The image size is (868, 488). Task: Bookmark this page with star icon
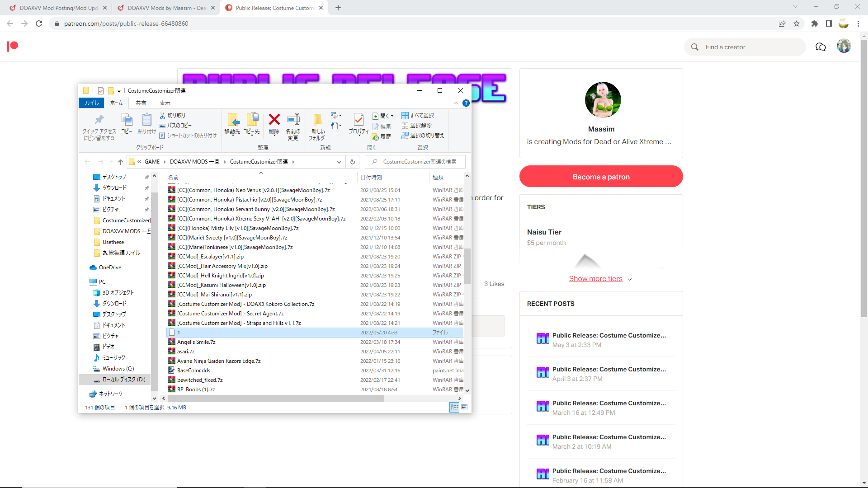coord(797,23)
